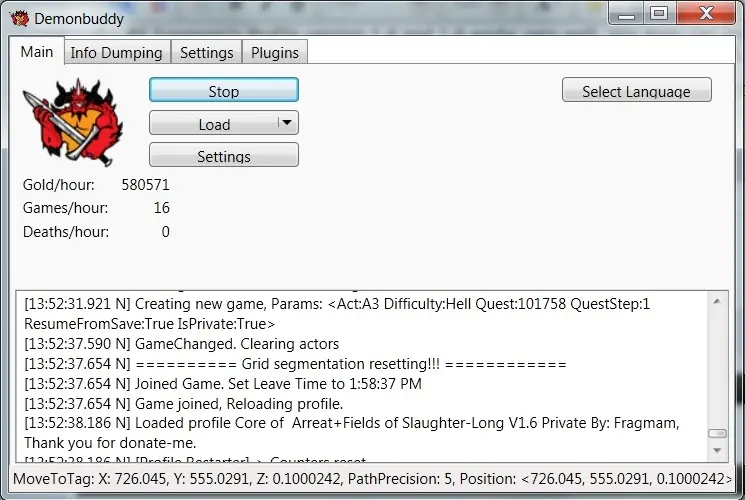Screen dimensions: 745x500
Task: Open the Settings button below Load
Action: coord(223,156)
